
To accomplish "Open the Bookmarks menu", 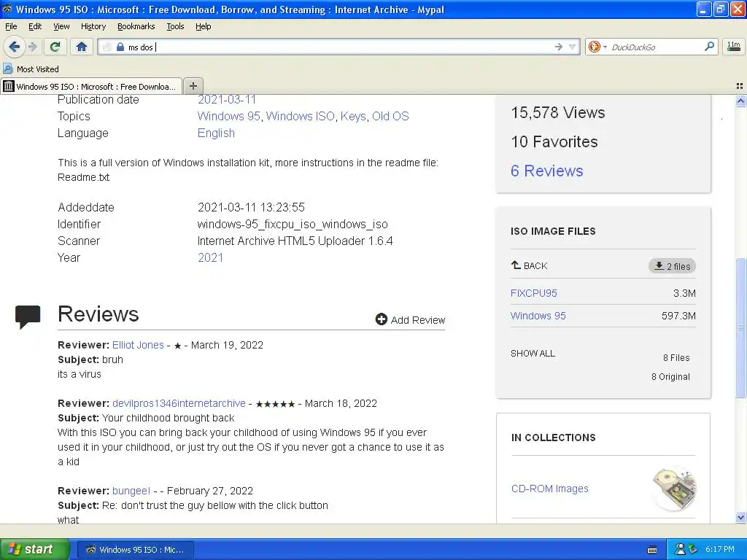I will click(136, 27).
